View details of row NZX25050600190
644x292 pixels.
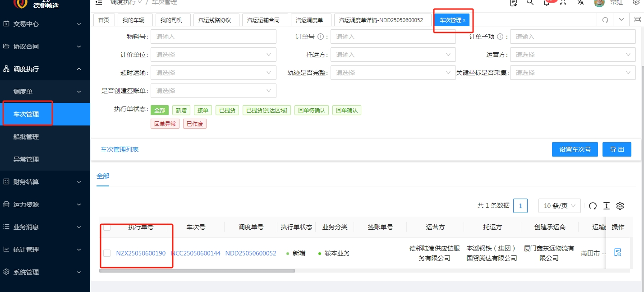618,253
